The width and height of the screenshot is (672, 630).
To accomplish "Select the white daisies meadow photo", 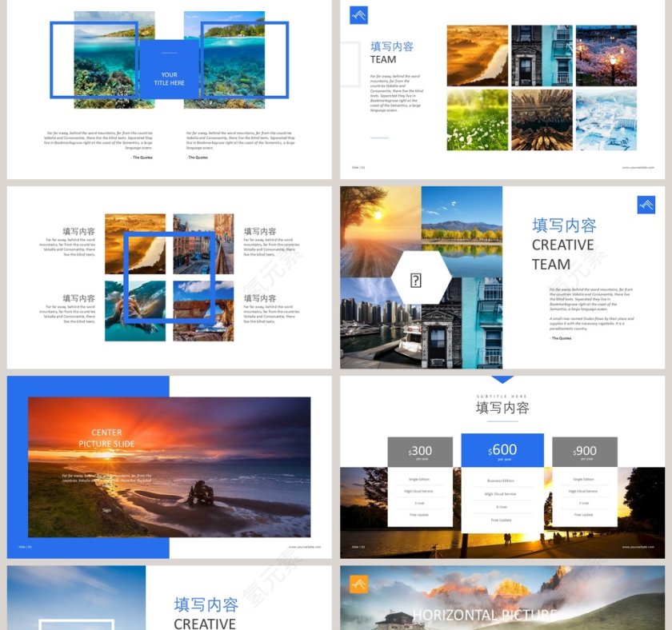I will tap(477, 119).
